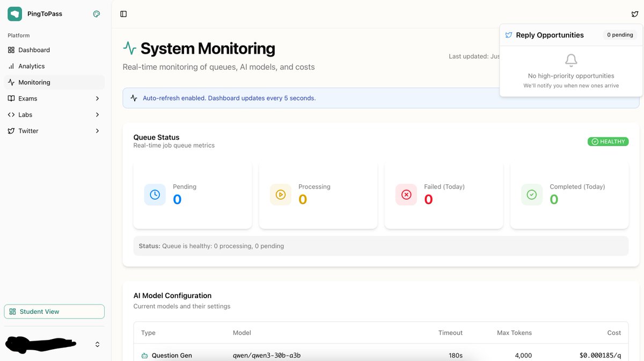Click the Exams book icon
Viewport: 644px width, 361px height.
pos(11,98)
